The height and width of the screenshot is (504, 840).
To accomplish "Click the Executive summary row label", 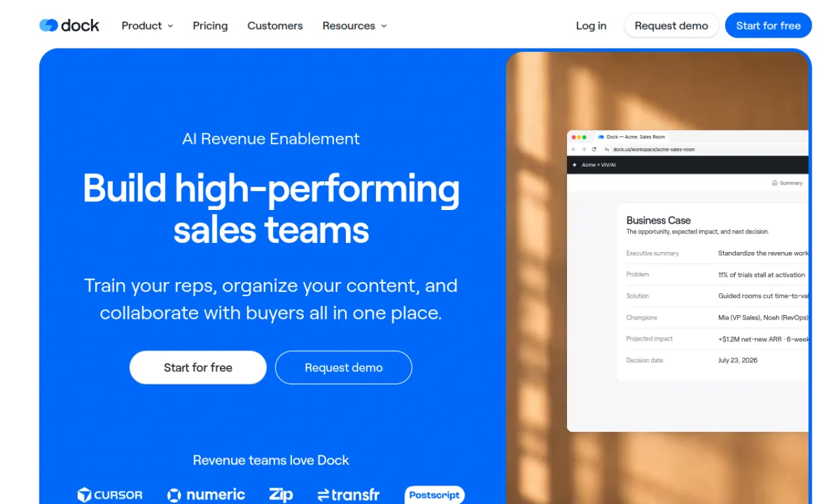I will point(652,253).
